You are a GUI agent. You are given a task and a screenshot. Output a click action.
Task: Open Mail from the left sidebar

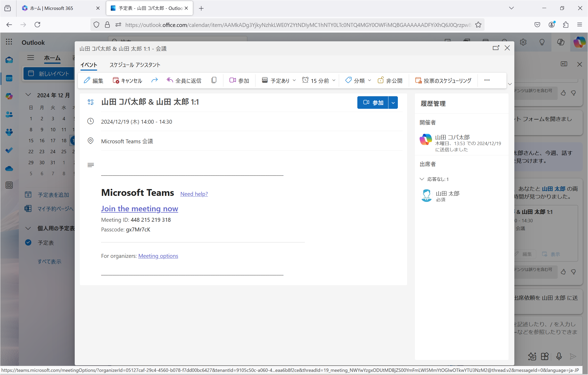pos(9,60)
